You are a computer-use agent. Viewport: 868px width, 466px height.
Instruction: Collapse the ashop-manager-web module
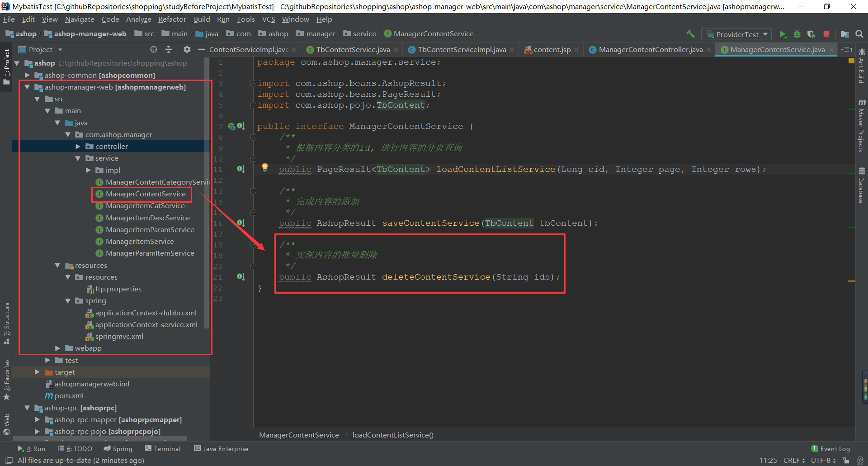pos(27,87)
